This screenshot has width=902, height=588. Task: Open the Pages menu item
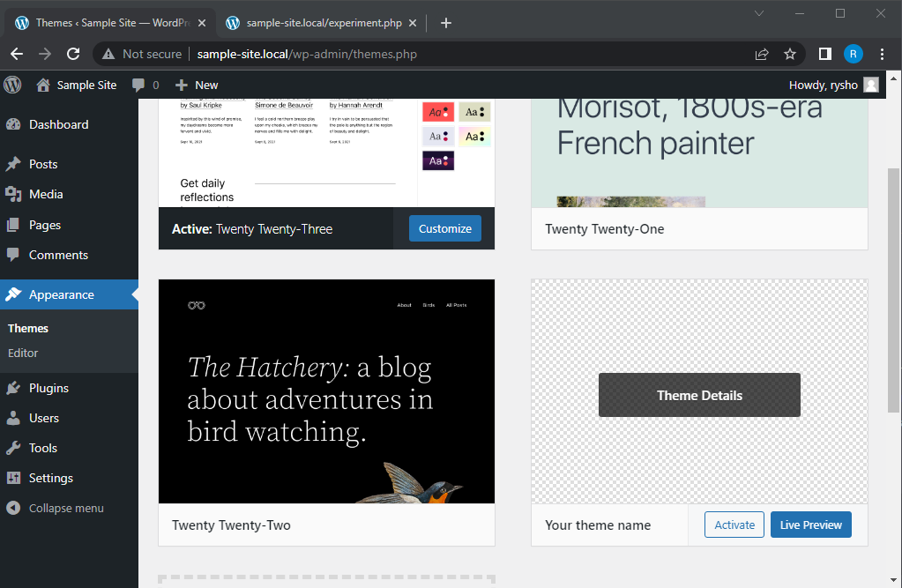(x=69, y=225)
